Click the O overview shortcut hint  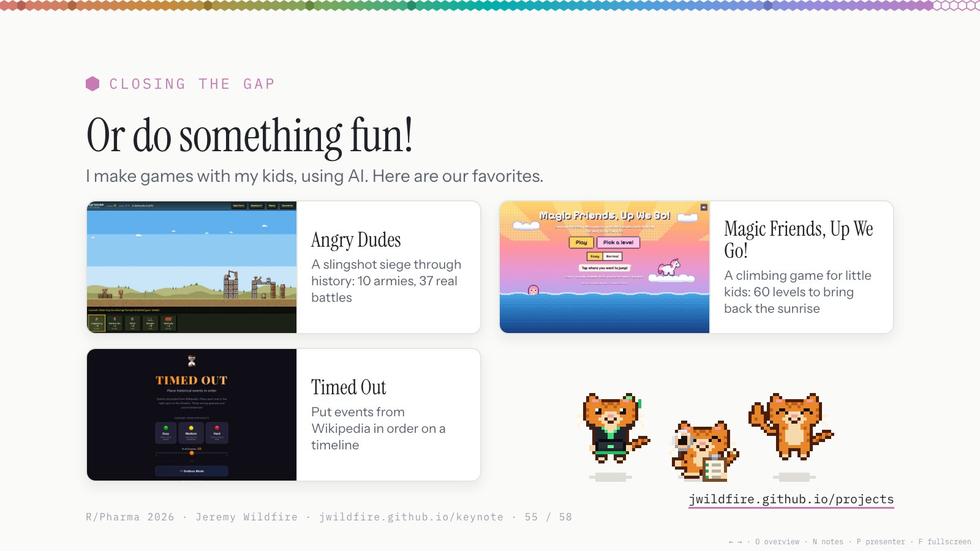(x=777, y=542)
